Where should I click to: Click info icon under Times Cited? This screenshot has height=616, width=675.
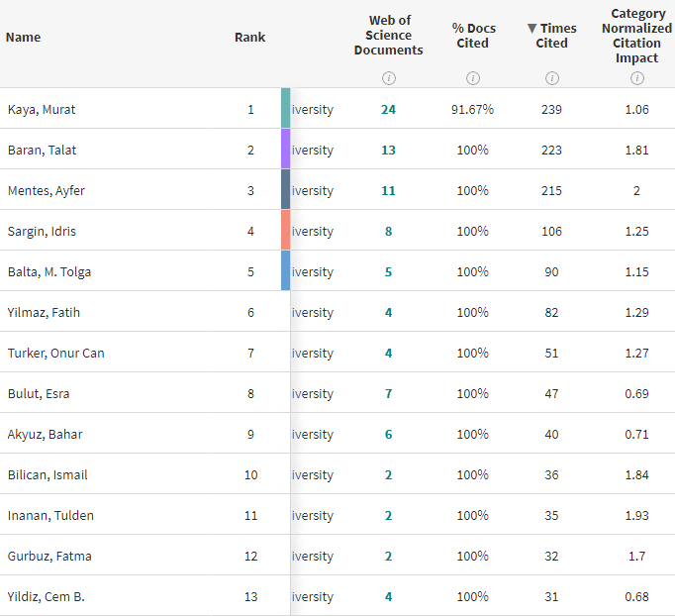pyautogui.click(x=552, y=78)
